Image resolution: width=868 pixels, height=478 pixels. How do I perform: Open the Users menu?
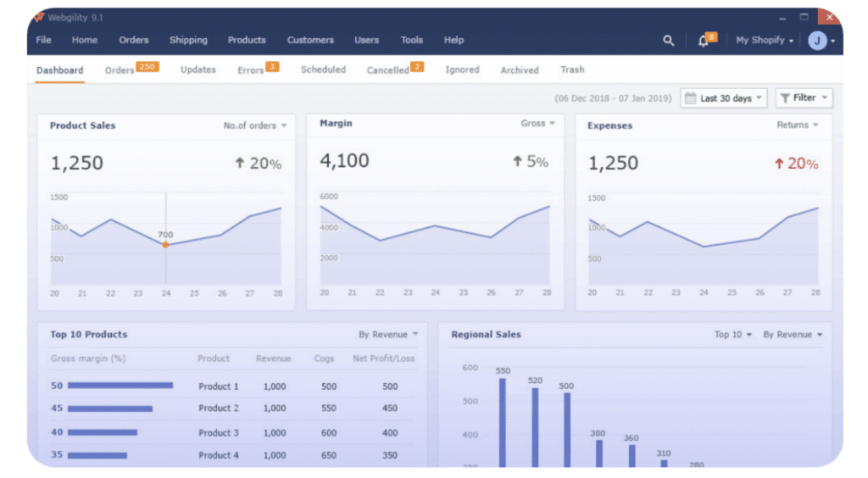367,40
